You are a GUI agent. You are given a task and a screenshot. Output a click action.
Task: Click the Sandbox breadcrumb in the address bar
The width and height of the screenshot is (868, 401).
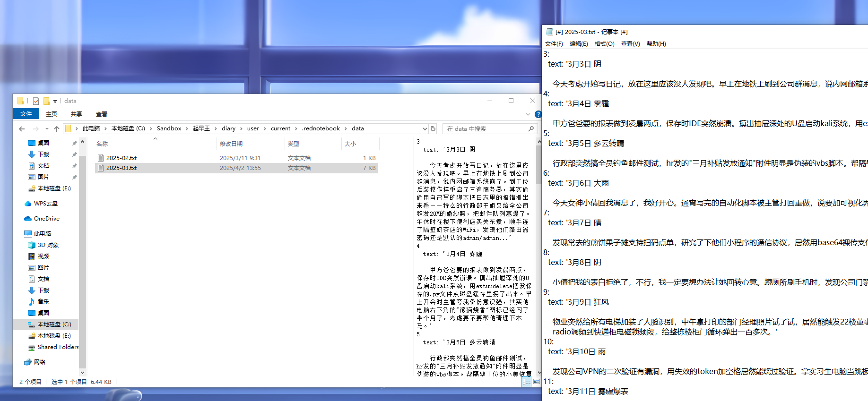tap(169, 128)
